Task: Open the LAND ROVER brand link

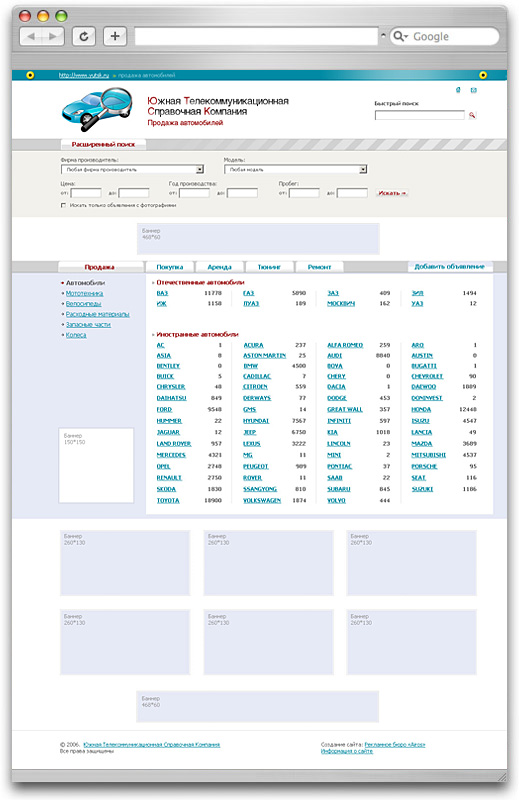Action: (174, 444)
